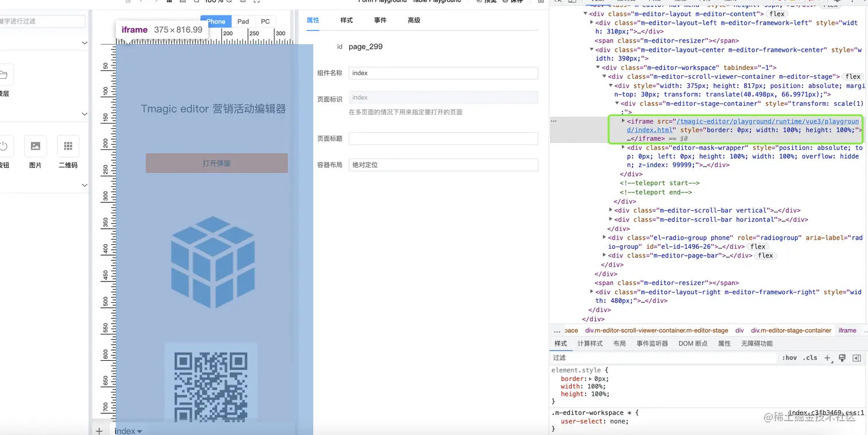This screenshot has height=435, width=868.
Task: Collapse the m-editor-stage-container div node
Action: [x=617, y=103]
